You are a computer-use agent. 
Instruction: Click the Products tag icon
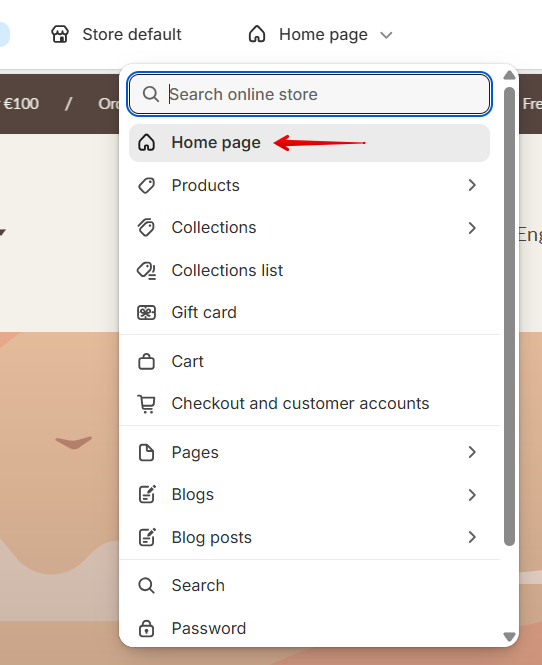147,186
